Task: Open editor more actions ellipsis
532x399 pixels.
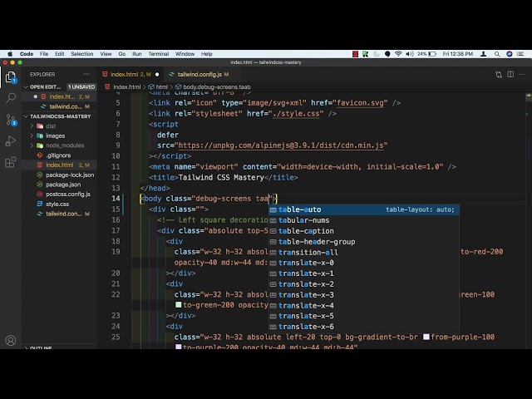Action: (522, 74)
